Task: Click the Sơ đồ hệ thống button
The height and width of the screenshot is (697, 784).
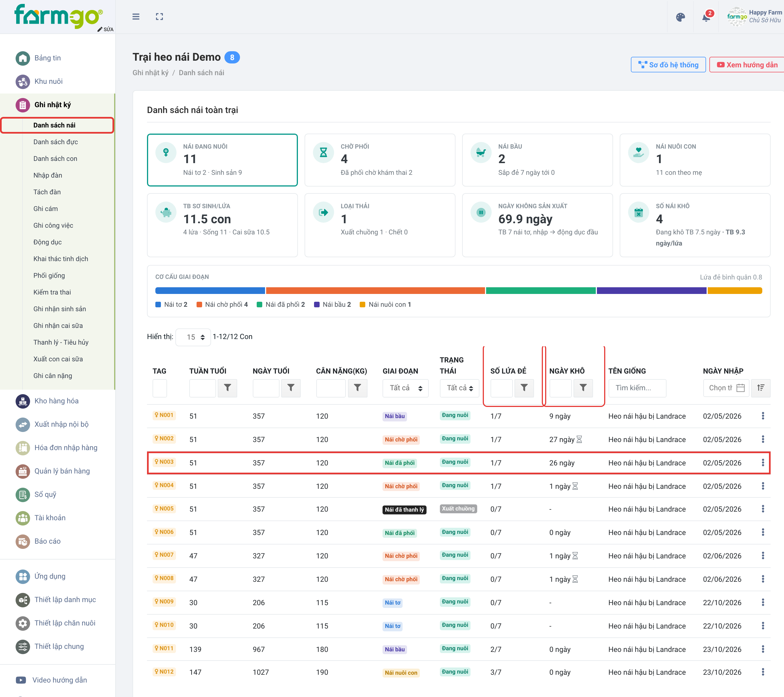Action: 668,65
